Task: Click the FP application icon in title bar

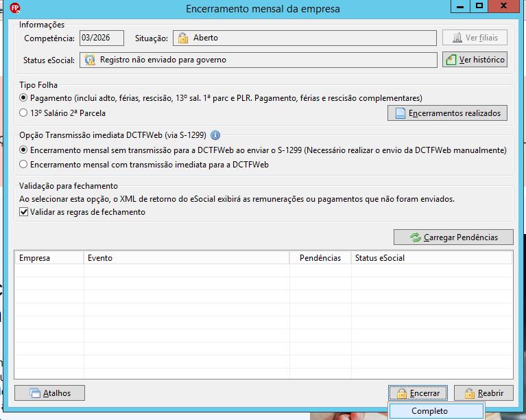Action: pos(15,8)
